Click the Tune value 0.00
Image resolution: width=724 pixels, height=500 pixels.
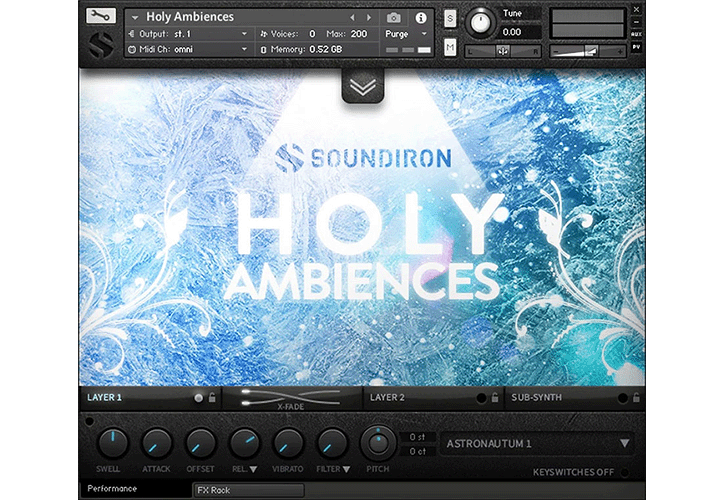coord(512,32)
